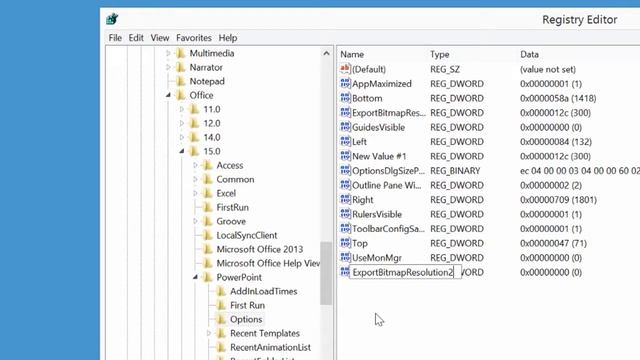Select the Office folder icon

point(180,95)
